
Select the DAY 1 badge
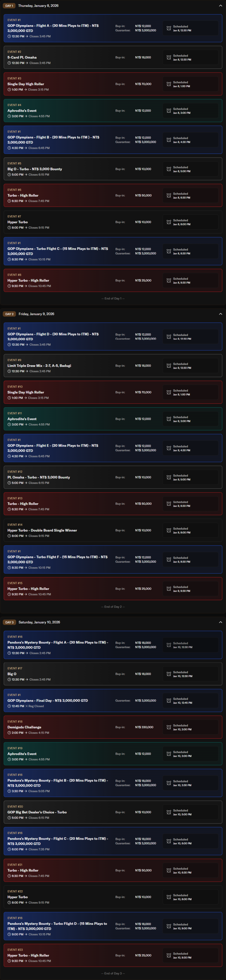pos(9,6)
